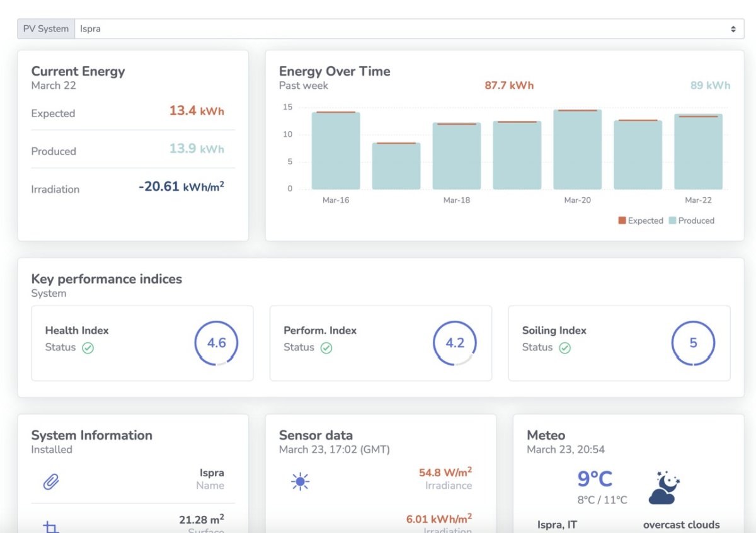This screenshot has height=533, width=756.
Task: Click the dropdown arrows on PV System selector
Action: (x=733, y=29)
